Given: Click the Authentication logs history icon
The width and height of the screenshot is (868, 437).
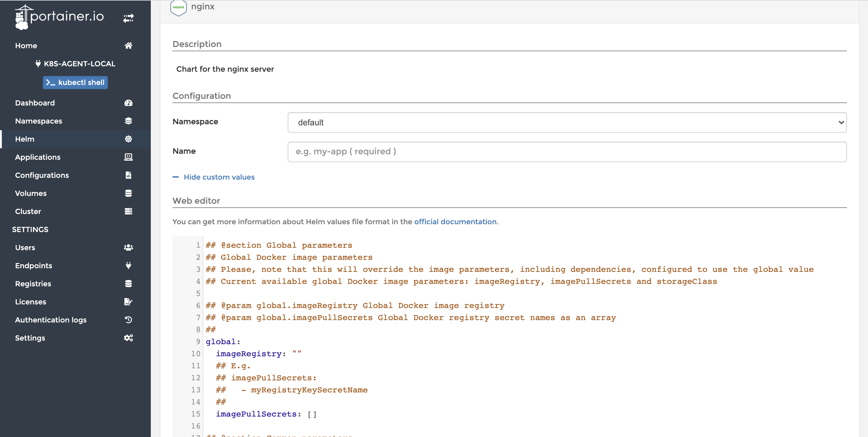Looking at the screenshot, I should [128, 319].
